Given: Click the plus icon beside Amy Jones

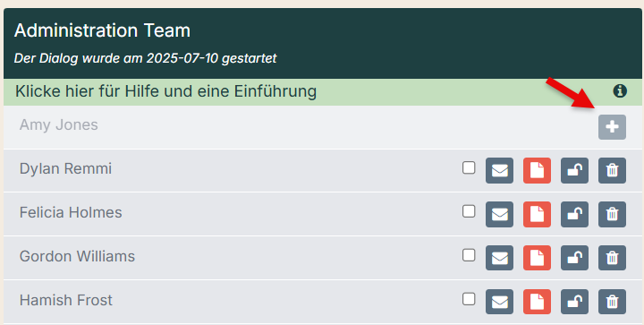Looking at the screenshot, I should pyautogui.click(x=612, y=127).
